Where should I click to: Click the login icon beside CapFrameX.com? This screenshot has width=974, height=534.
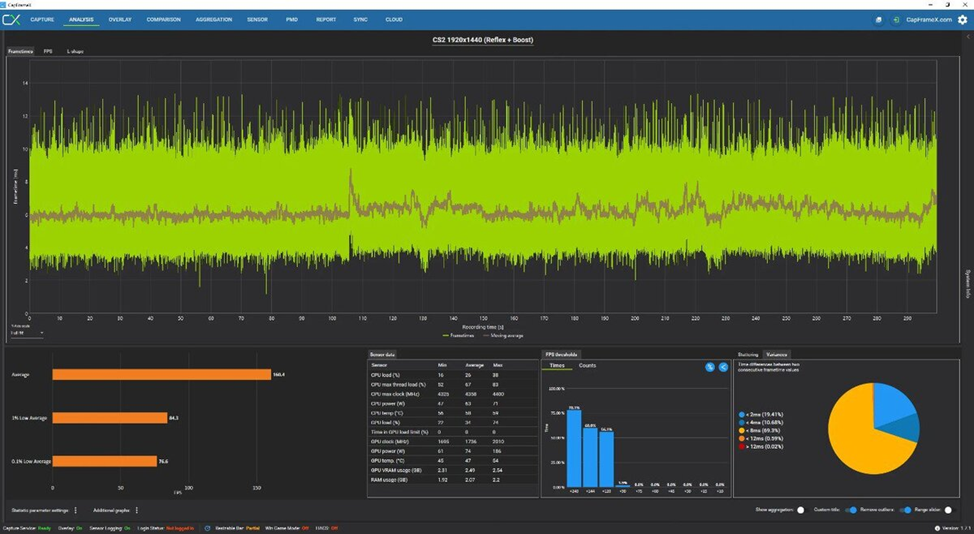[896, 20]
